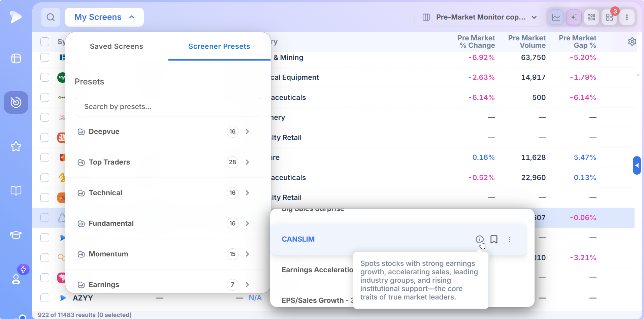644x319 pixels.
Task: Toggle the select-all header checkbox
Action: (45, 42)
